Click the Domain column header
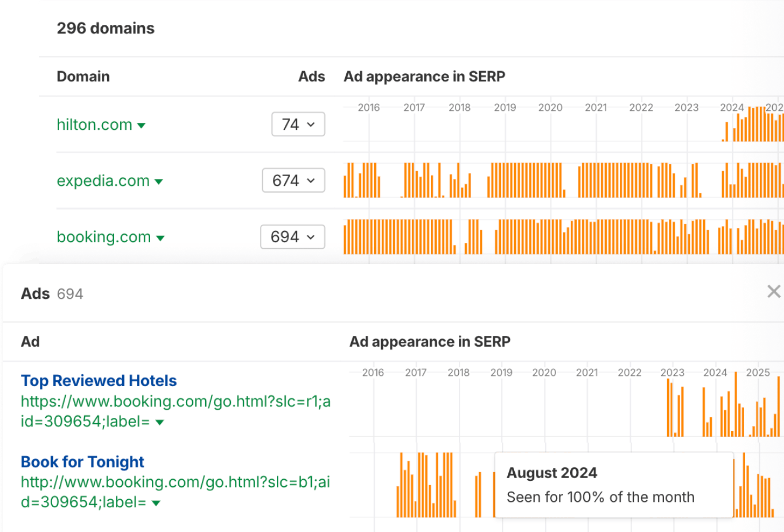Screen dimensions: 784x532 (83, 76)
